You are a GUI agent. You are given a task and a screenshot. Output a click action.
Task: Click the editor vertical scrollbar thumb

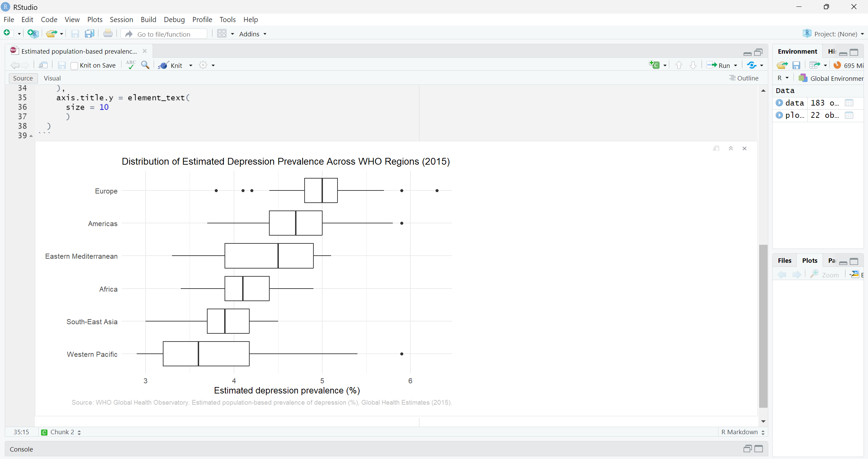point(763,326)
